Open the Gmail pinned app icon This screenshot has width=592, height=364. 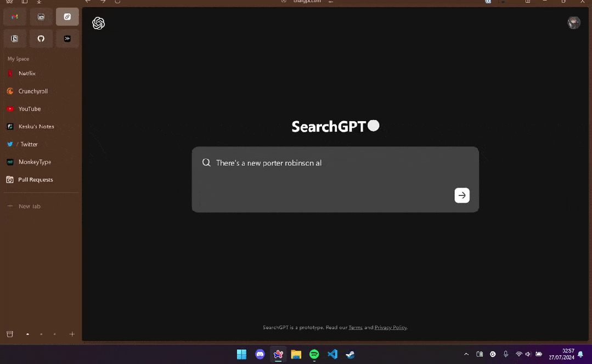14,16
